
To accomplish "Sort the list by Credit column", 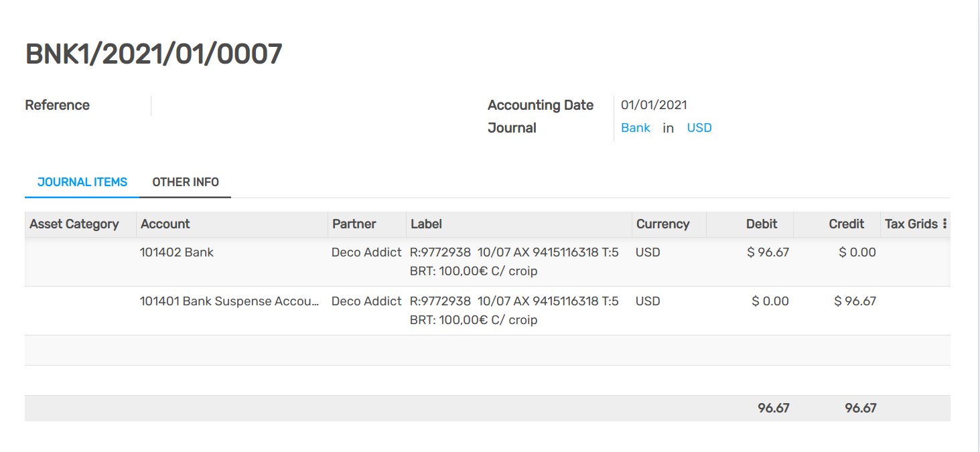I will click(846, 224).
